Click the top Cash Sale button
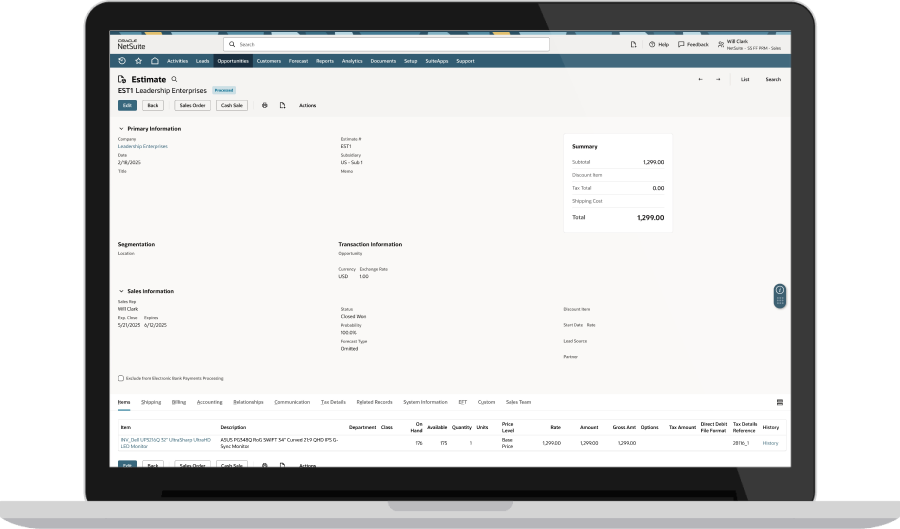 tap(232, 106)
